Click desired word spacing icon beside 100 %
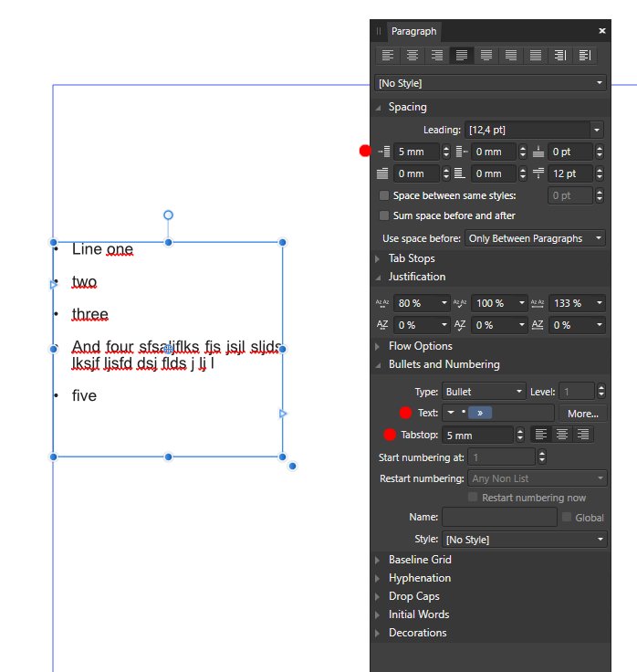The height and width of the screenshot is (672, 637). pos(460,303)
